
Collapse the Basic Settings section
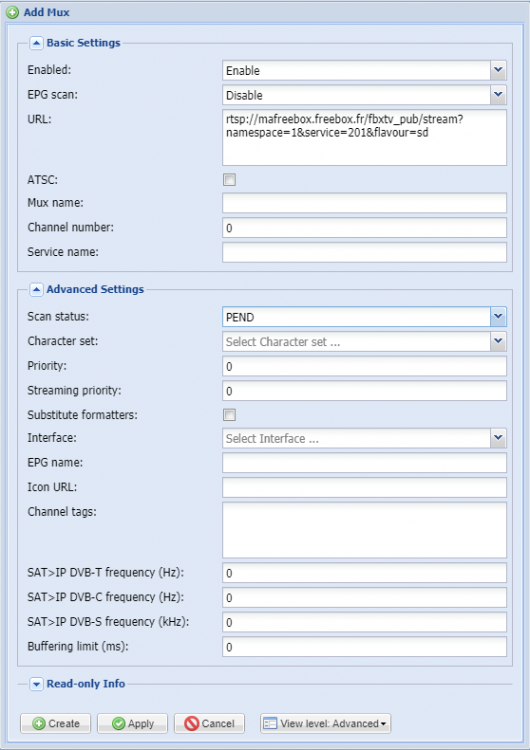(36, 43)
